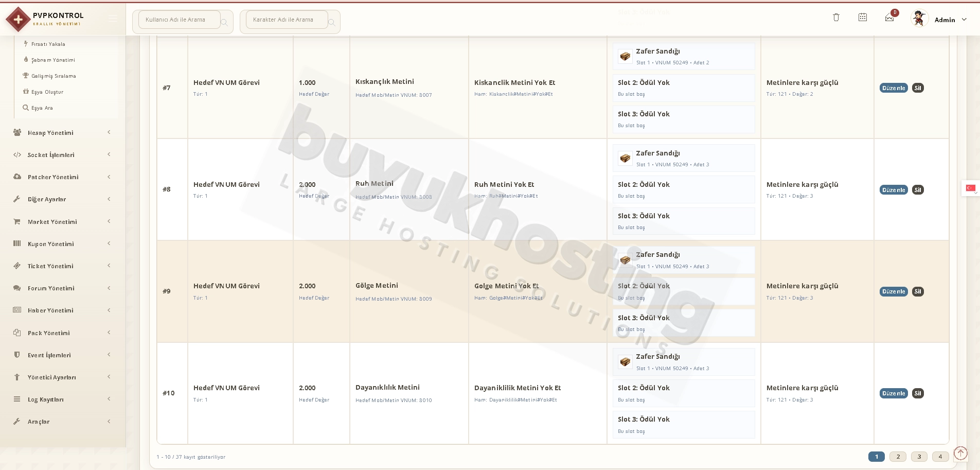This screenshot has width=980, height=470.
Task: Click the Araçlar wrench icon
Action: [17, 421]
